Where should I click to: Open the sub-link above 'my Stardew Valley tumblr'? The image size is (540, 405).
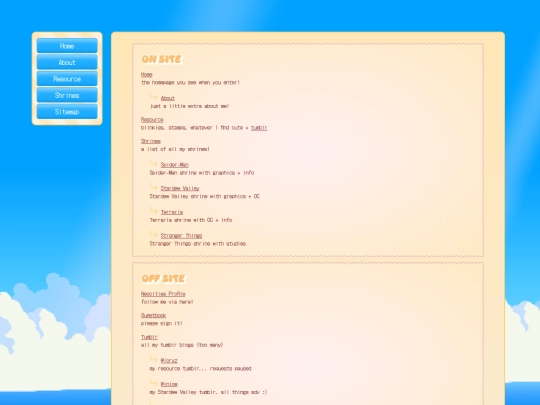pyautogui.click(x=169, y=384)
